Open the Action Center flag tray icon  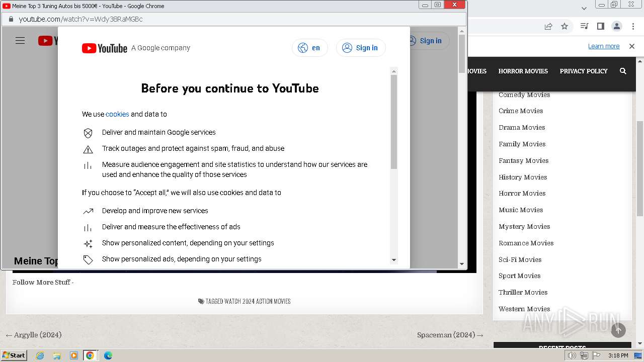point(596,355)
